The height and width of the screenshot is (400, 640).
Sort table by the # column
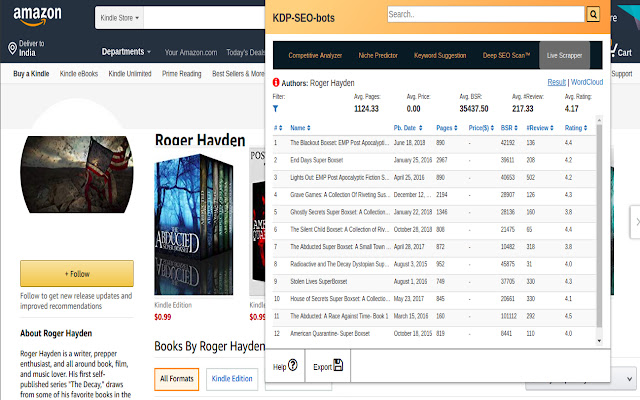pos(278,128)
